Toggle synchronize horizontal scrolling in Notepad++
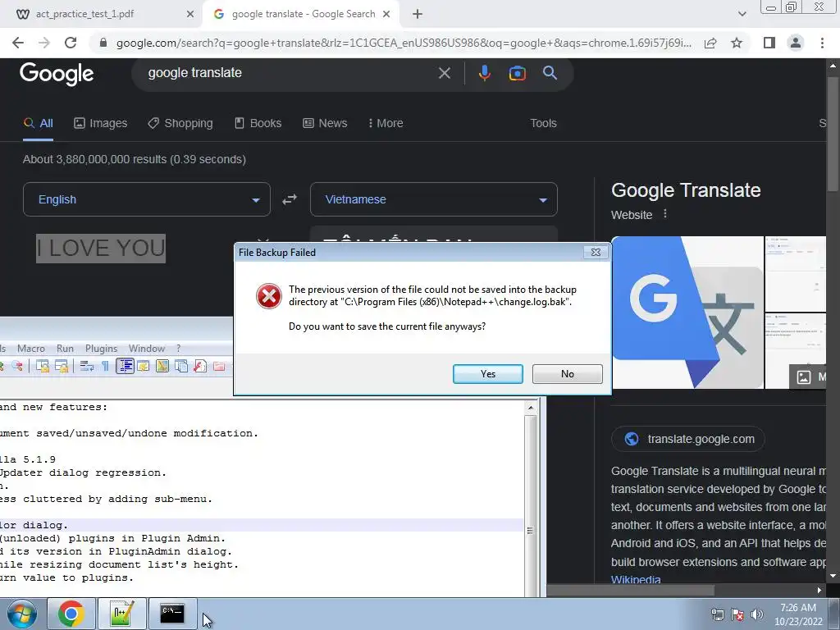840x630 pixels. click(x=62, y=366)
